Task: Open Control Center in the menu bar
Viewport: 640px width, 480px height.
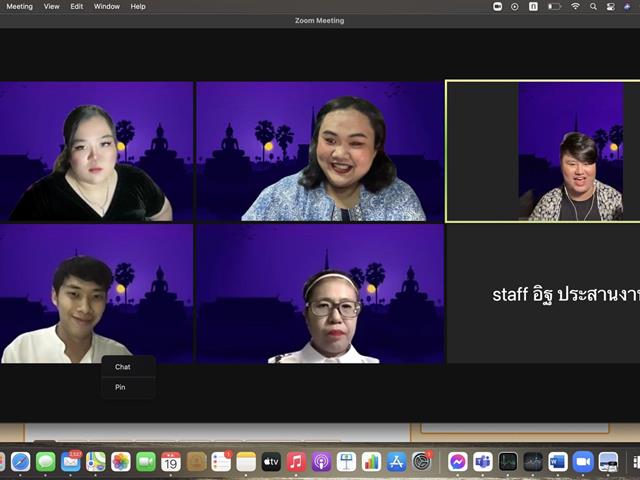Action: tap(610, 7)
